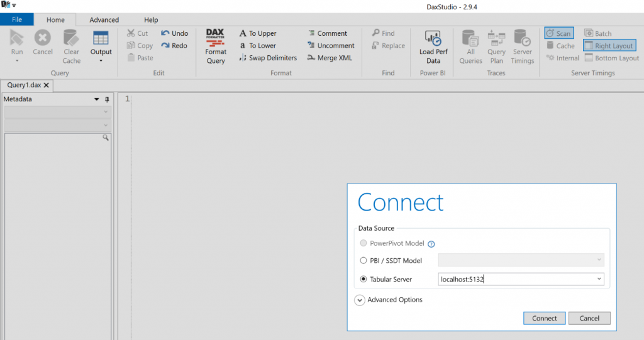Viewport: 644px width, 340px height.
Task: Switch to the Home tab
Action: coord(55,19)
